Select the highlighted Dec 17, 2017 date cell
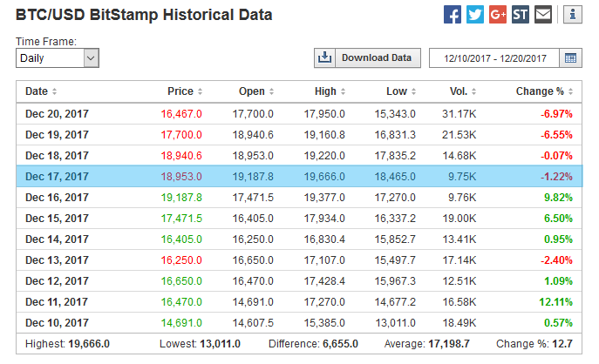This screenshot has height=364, width=599. (x=57, y=177)
